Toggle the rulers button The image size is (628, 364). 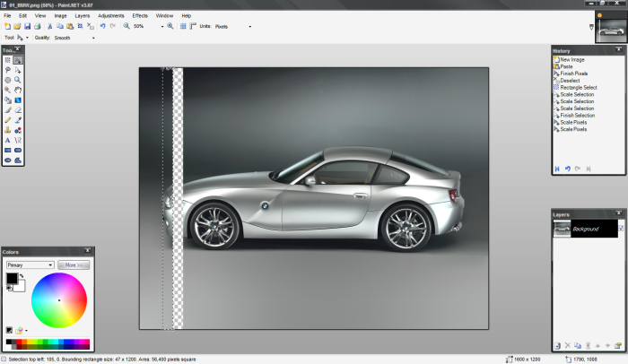pyautogui.click(x=193, y=27)
